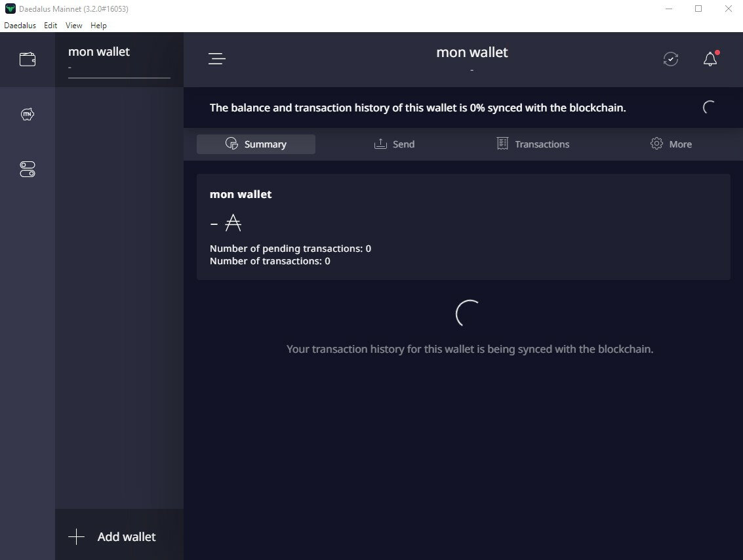
Task: Open the notifications bell
Action: [710, 59]
